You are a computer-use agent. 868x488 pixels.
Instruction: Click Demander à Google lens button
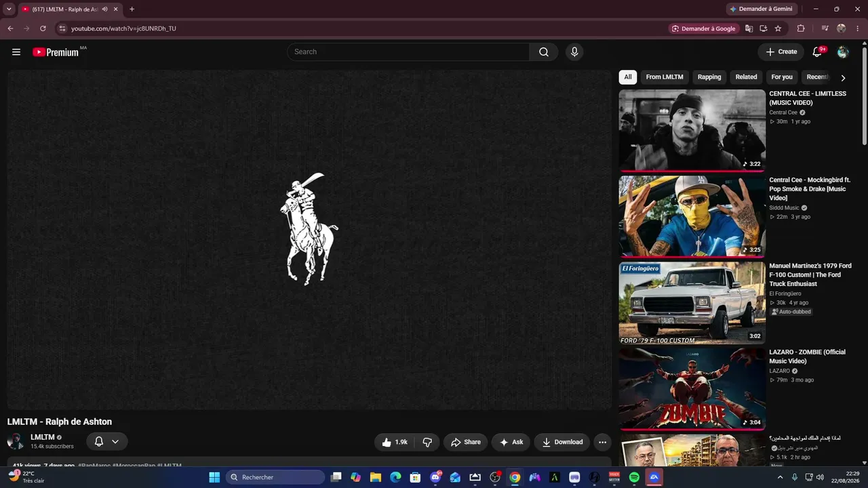[703, 28]
